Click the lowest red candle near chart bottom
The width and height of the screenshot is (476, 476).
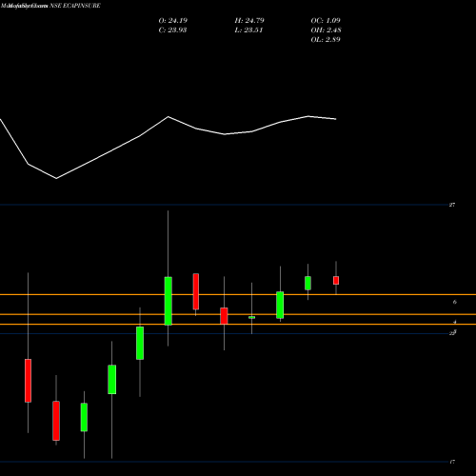coord(56,421)
